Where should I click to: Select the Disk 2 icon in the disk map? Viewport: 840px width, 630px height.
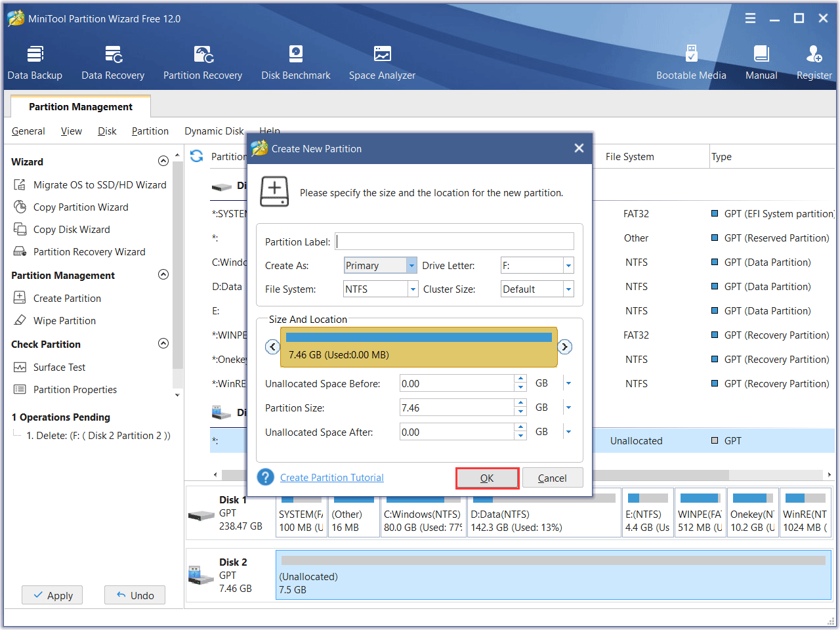coord(201,576)
